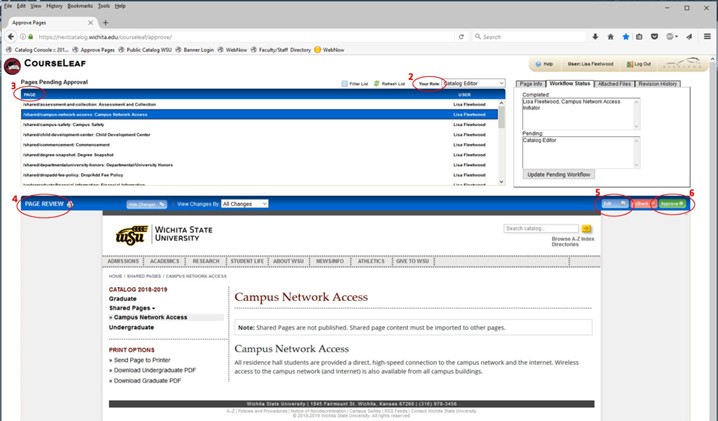
Task: Click the blue bookmark star icon
Action: [x=626, y=37]
